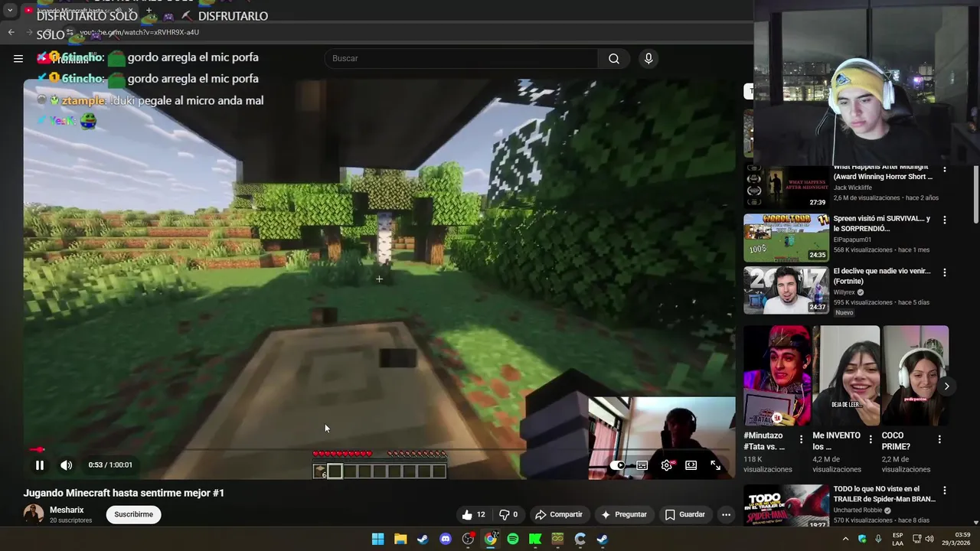The height and width of the screenshot is (551, 980).
Task: Go back with the browser arrow
Action: (x=11, y=32)
